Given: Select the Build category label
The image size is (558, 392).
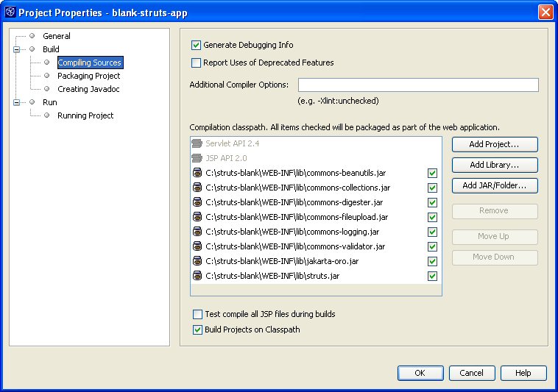Looking at the screenshot, I should [x=51, y=49].
